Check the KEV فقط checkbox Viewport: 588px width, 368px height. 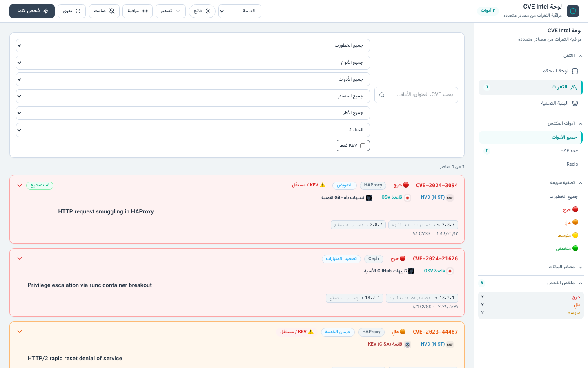tap(363, 146)
